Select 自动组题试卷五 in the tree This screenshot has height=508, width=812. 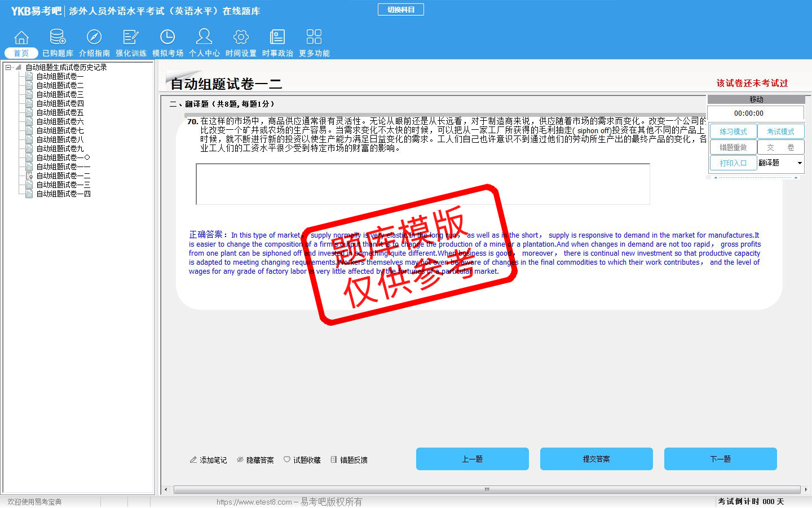tap(60, 112)
